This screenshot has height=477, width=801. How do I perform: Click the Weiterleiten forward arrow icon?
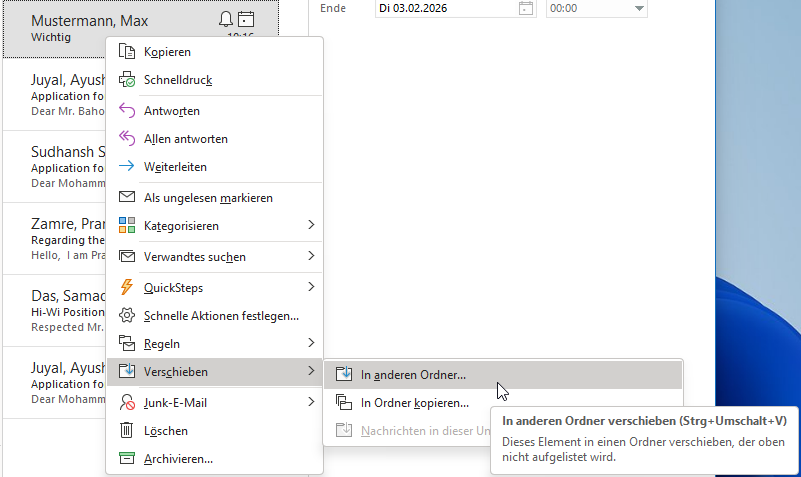point(127,166)
